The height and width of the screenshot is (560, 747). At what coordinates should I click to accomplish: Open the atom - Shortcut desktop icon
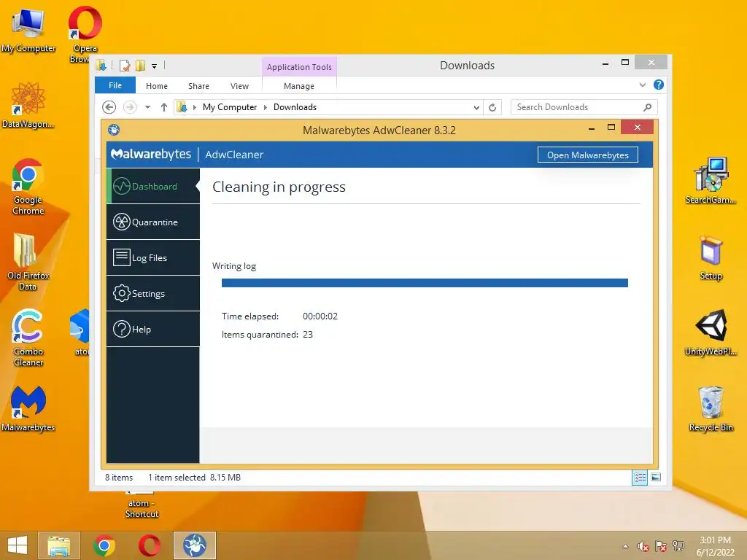(x=142, y=506)
